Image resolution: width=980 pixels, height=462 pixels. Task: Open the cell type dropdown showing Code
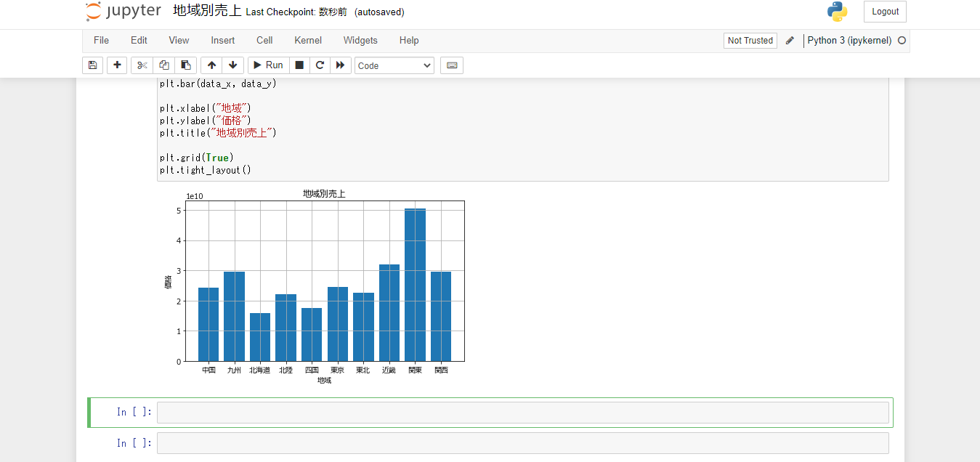pyautogui.click(x=394, y=65)
